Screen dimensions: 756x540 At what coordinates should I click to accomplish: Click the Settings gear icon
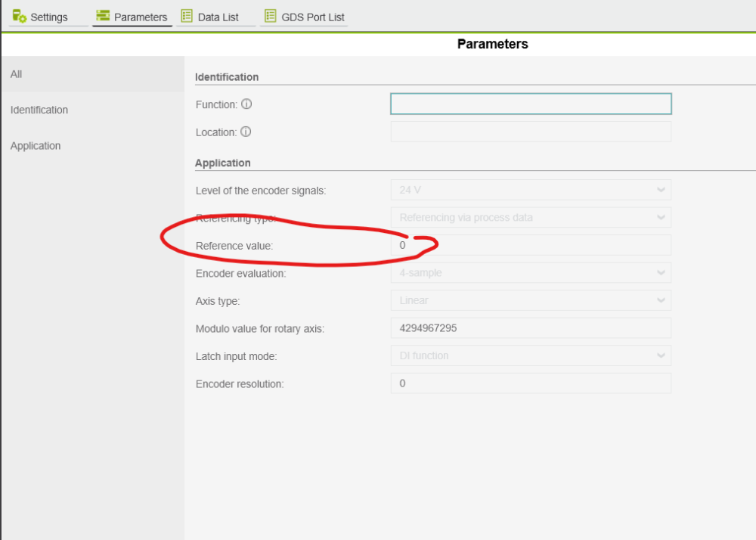point(20,17)
